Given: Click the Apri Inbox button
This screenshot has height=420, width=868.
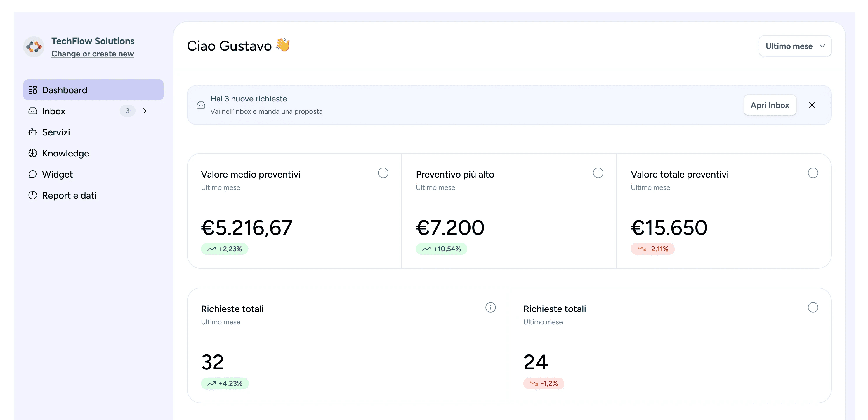Looking at the screenshot, I should click(x=770, y=105).
